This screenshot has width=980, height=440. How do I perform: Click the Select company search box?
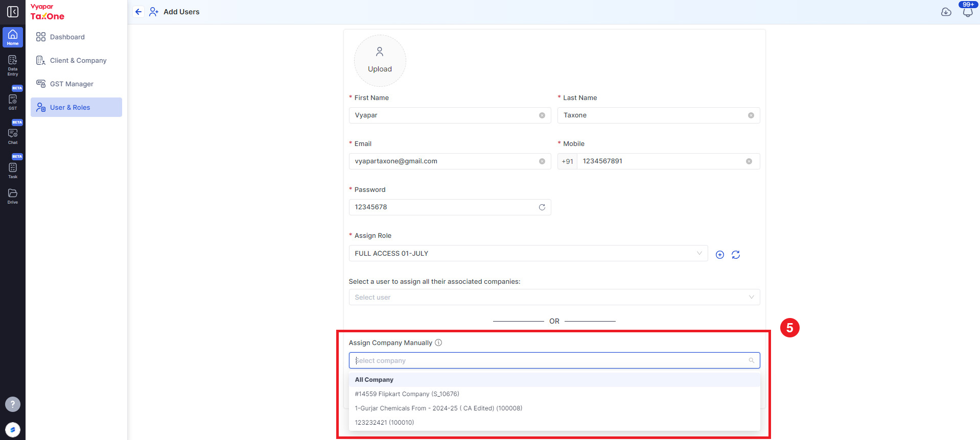554,360
